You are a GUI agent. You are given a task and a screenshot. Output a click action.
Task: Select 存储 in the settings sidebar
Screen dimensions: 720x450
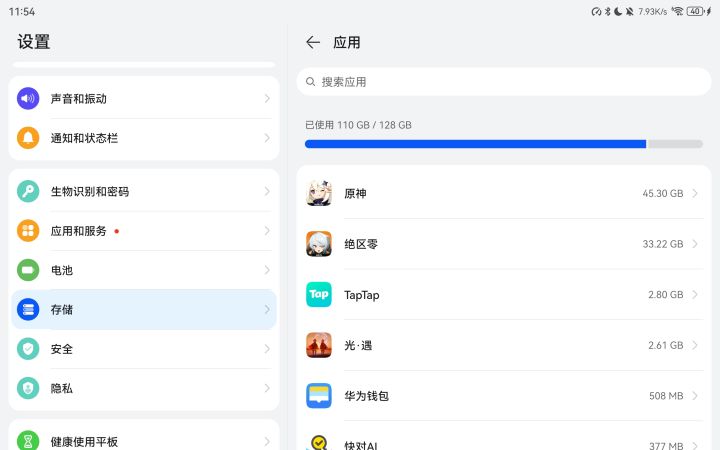pyautogui.click(x=143, y=310)
